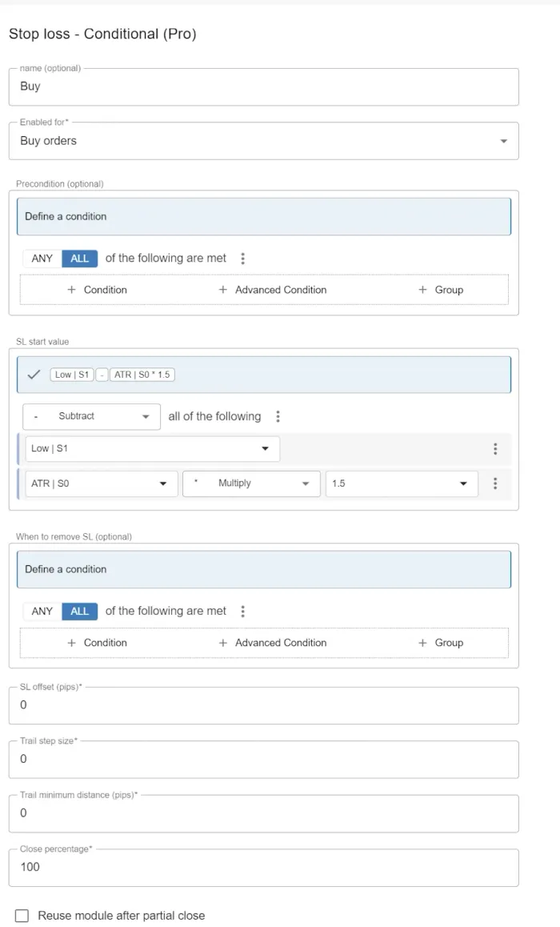
Task: Click the SL offset (pips) input field
Action: coord(264,705)
